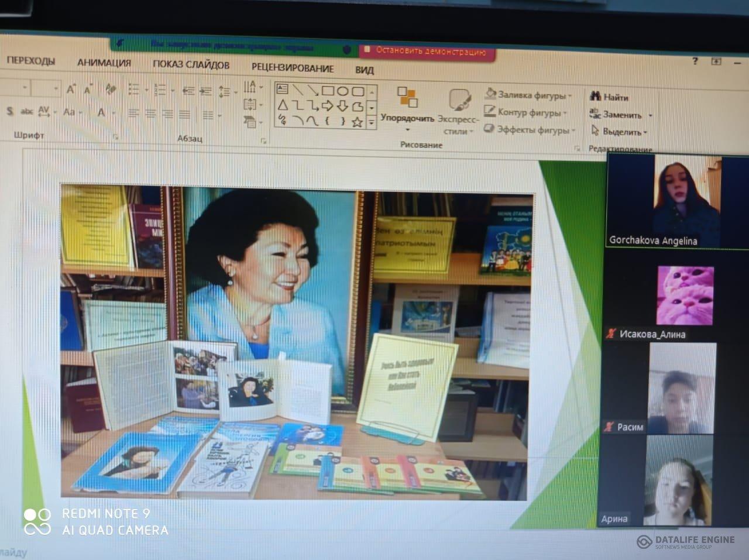Open the Анимация ribbon tab
The height and width of the screenshot is (560, 749).
click(104, 63)
